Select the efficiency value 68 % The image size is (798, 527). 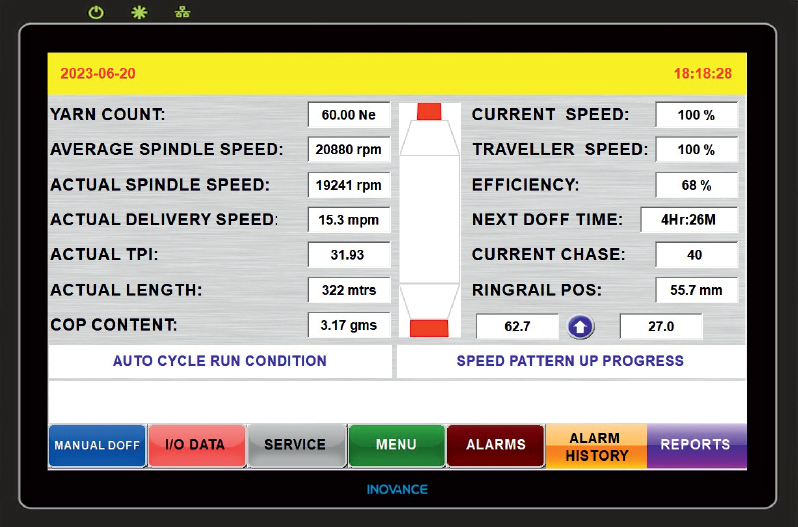[696, 185]
